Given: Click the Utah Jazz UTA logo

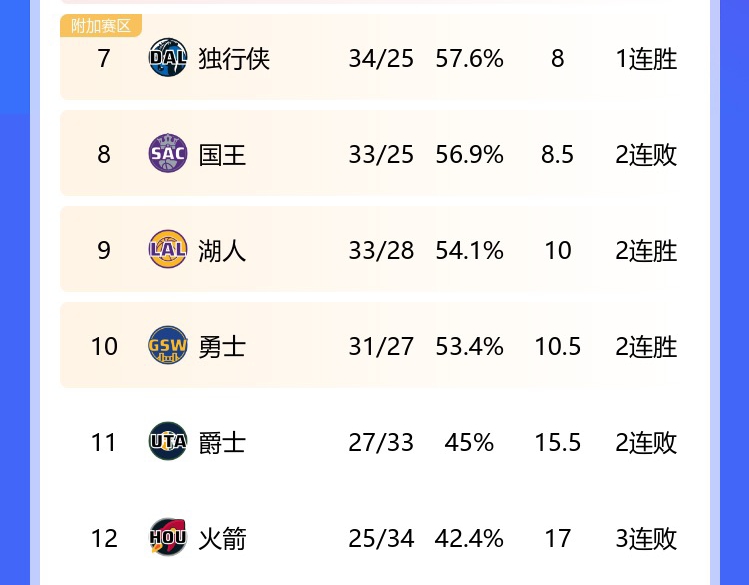Looking at the screenshot, I should pyautogui.click(x=167, y=442).
